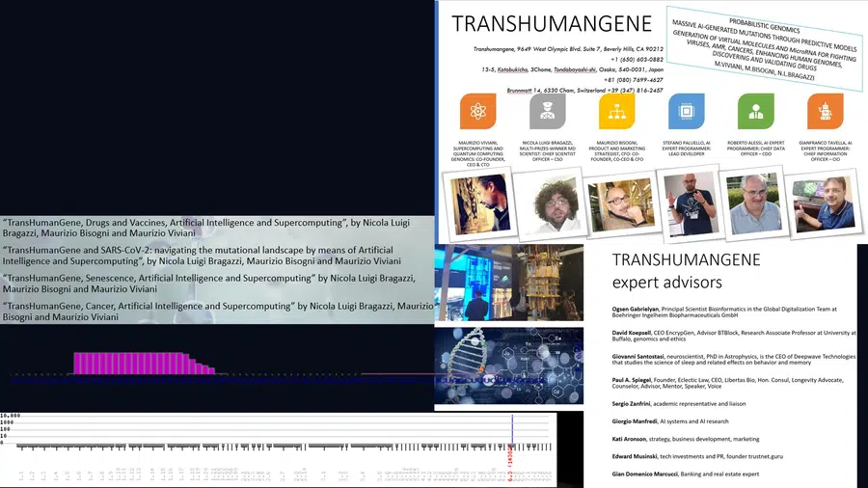Select advisor Sergio Zanfrini's entry
This screenshot has height=488, width=868.
(679, 404)
